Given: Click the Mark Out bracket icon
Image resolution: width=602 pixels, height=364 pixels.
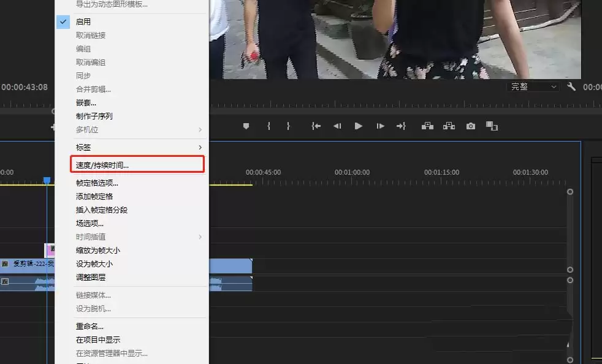Looking at the screenshot, I should coord(288,126).
